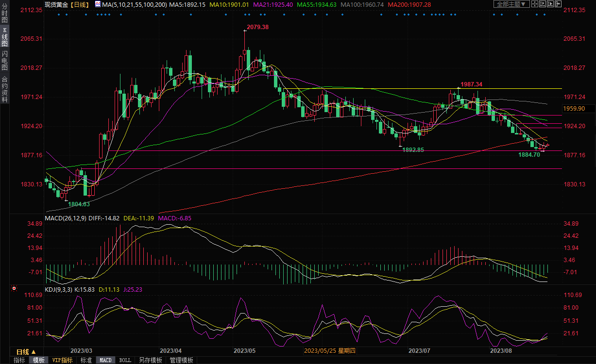Click the first layout icon after 全部主题

click(536, 4)
